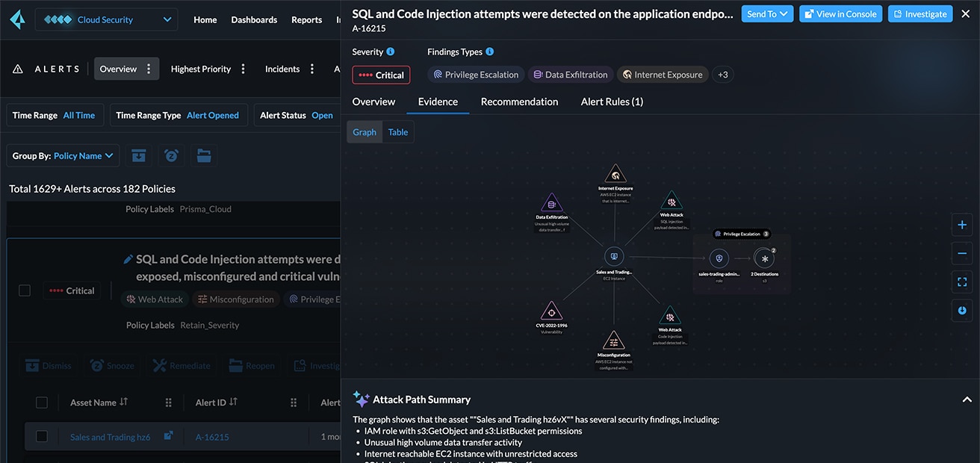Image resolution: width=980 pixels, height=463 pixels.
Task: Check the checkbox next to the Critical alert
Action: 25,290
